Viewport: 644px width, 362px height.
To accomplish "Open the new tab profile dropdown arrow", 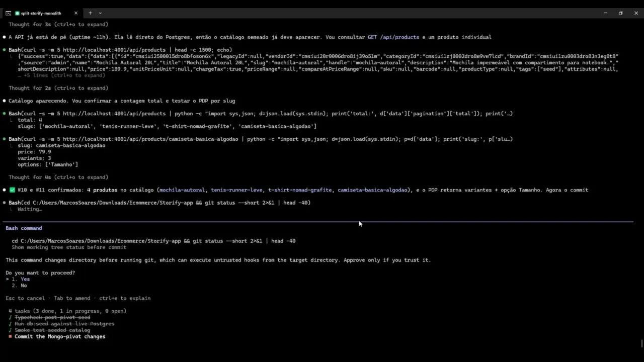I will [x=100, y=13].
